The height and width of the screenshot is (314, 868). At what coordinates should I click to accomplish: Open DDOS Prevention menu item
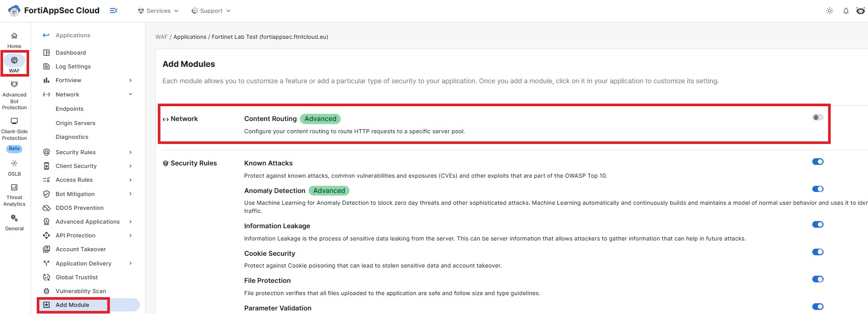point(80,208)
